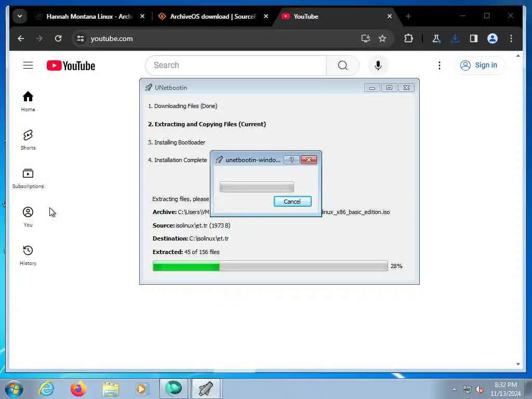Click the Source isolinux file text
532x399 pixels.
191,225
